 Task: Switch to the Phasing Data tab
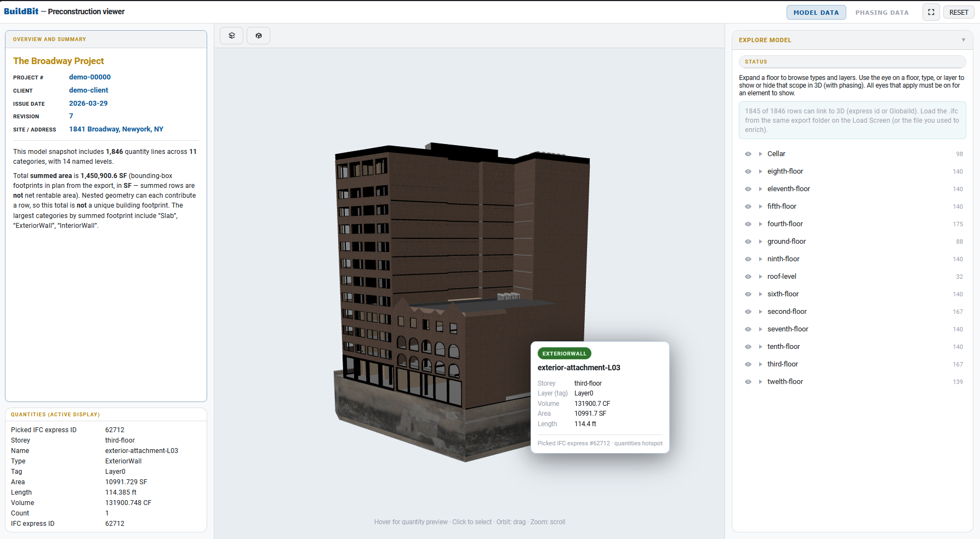click(x=882, y=13)
